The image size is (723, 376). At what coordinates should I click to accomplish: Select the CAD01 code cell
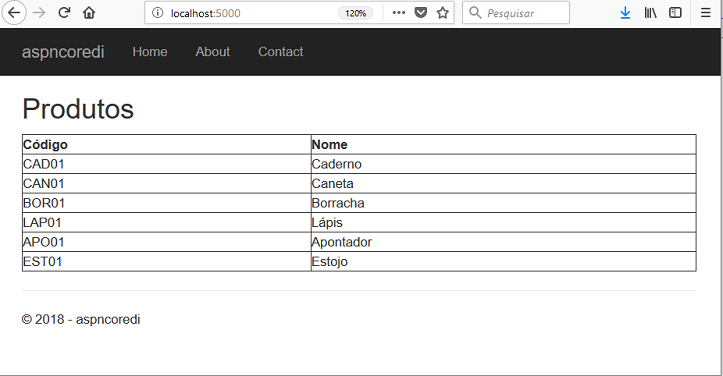tap(166, 164)
